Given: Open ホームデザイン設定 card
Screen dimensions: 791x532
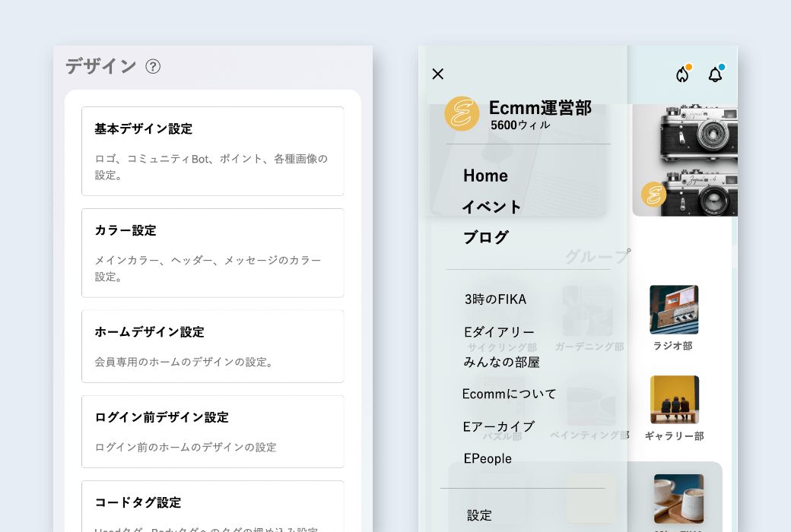Looking at the screenshot, I should [x=213, y=346].
